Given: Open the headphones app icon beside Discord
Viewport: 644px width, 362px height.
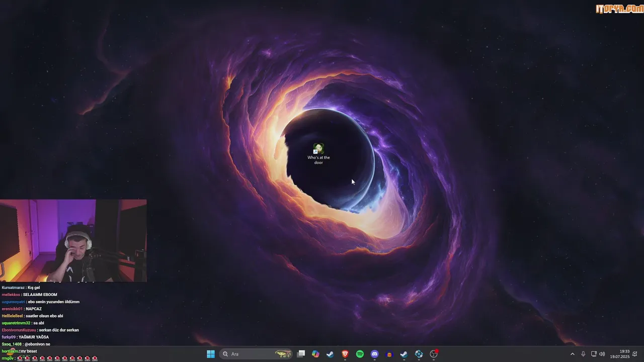Looking at the screenshot, I should coord(389,354).
